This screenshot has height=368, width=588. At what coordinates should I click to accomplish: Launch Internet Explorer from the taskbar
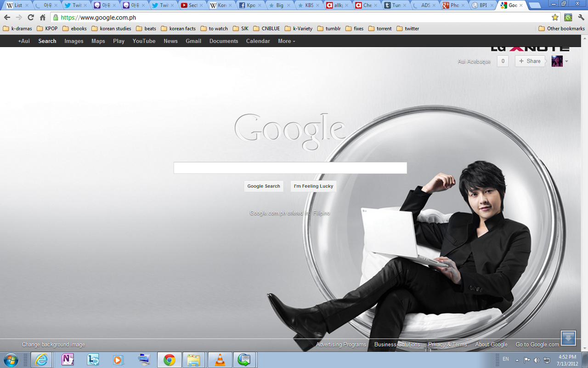pyautogui.click(x=41, y=360)
